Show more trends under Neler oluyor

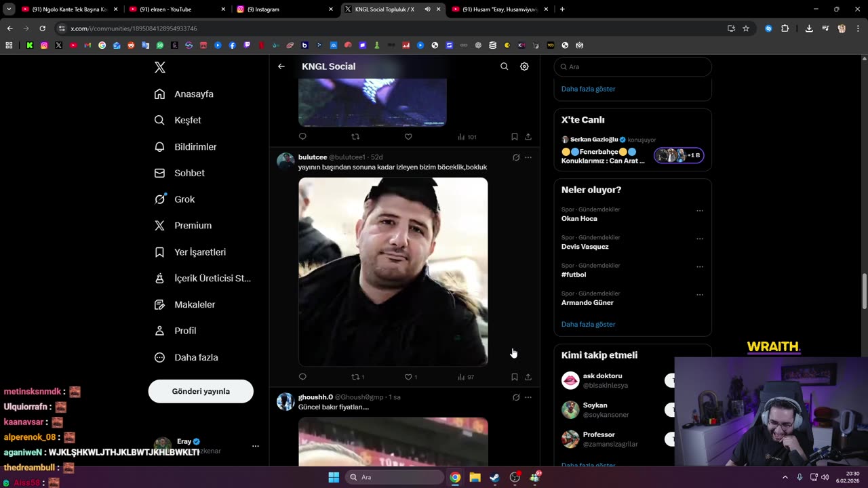point(588,324)
